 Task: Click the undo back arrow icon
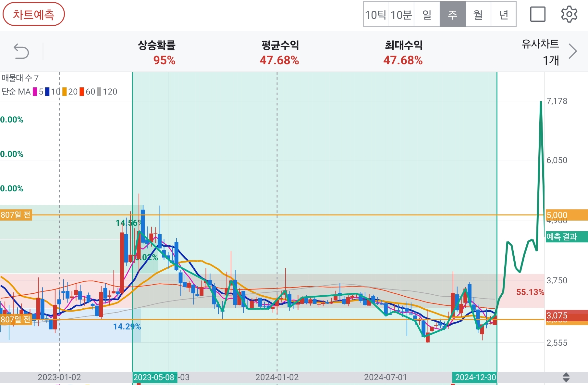[x=21, y=52]
